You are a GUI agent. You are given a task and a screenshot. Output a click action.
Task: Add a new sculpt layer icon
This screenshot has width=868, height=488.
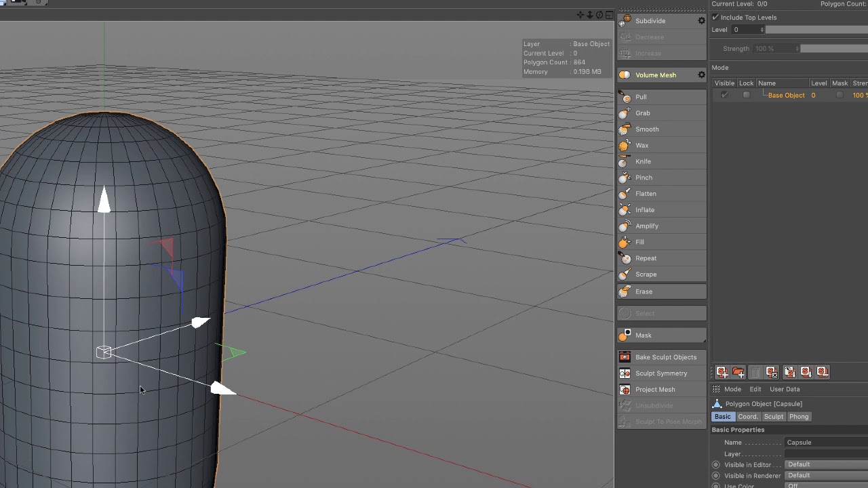[x=722, y=372]
